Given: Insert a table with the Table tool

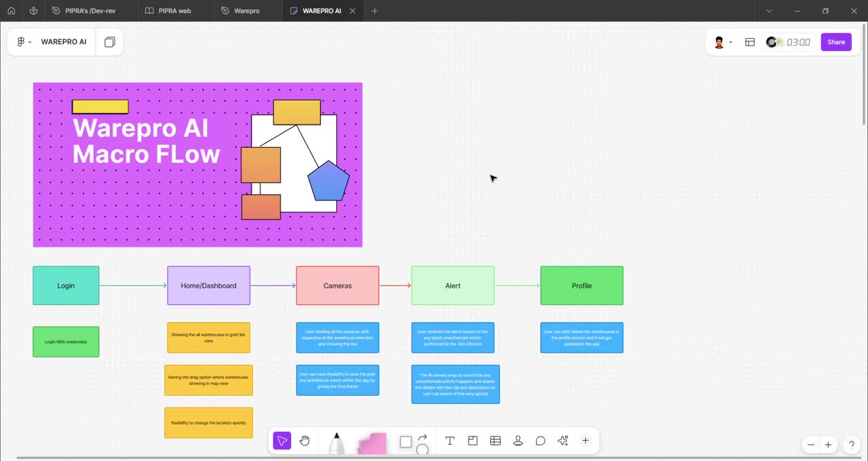Looking at the screenshot, I should point(496,441).
